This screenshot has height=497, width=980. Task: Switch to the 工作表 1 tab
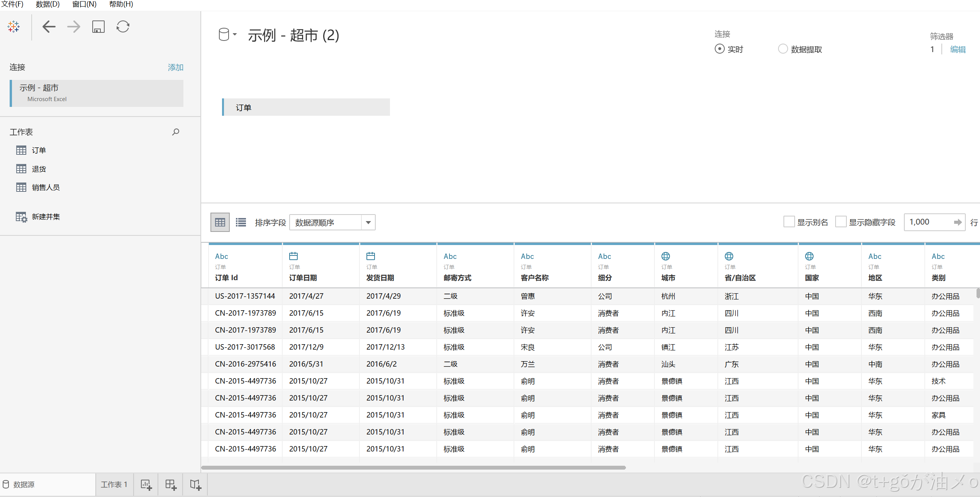(114, 485)
